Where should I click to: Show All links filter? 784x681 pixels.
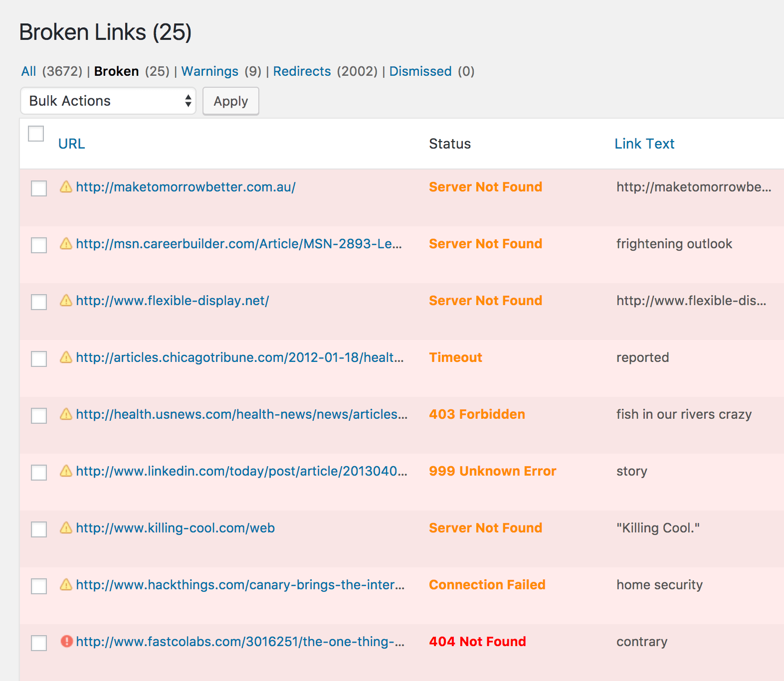coord(28,71)
